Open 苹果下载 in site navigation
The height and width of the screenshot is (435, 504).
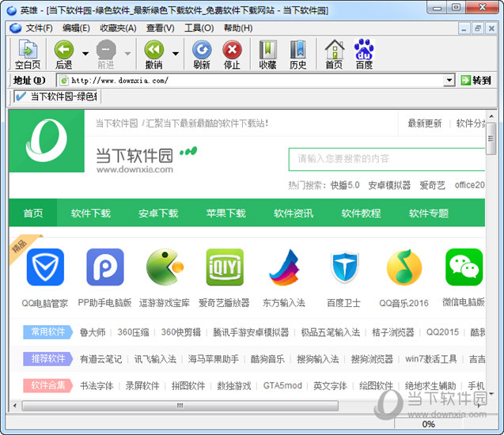pyautogui.click(x=226, y=213)
